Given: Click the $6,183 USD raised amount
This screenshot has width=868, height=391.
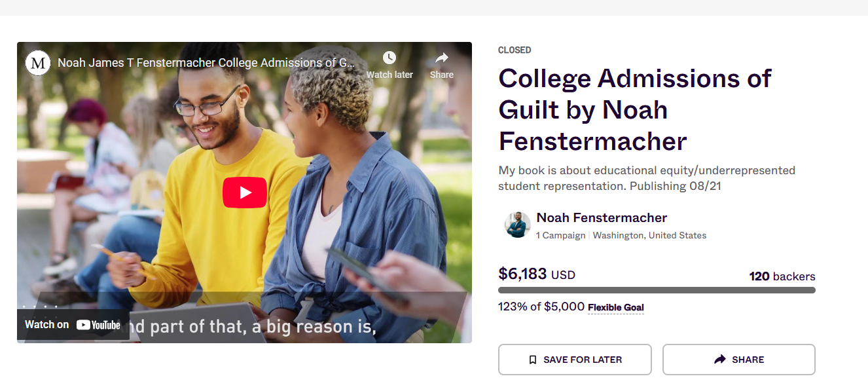Looking at the screenshot, I should pyautogui.click(x=537, y=274).
